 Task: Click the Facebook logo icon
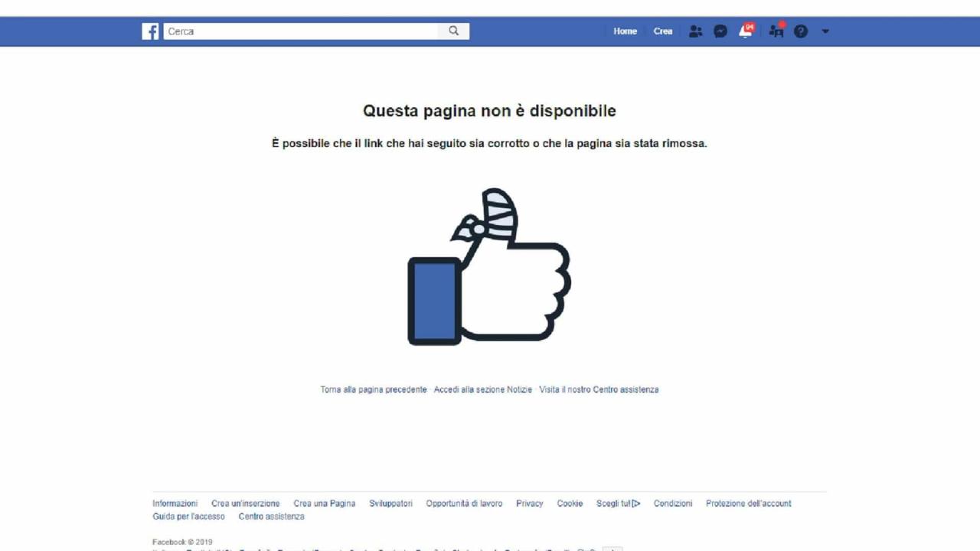(151, 31)
